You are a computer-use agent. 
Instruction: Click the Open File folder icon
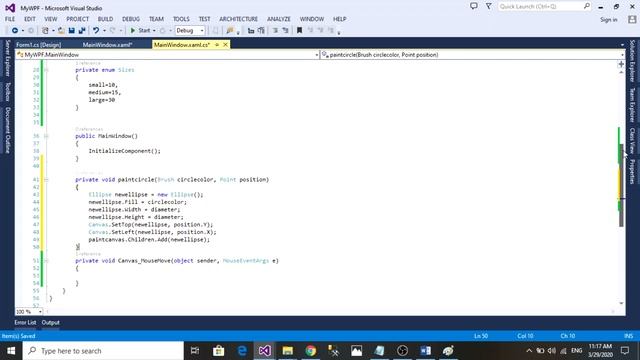click(x=61, y=30)
